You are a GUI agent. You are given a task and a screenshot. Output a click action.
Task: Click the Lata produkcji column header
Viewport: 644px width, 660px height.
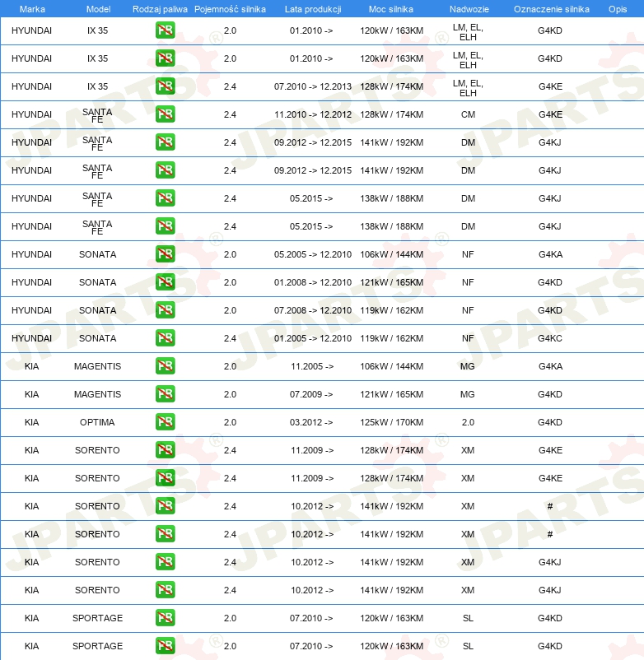point(313,9)
